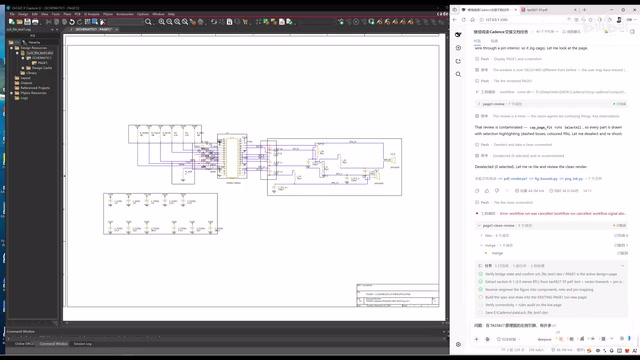Select the Outputs folder in project tree

pyautogui.click(x=26, y=83)
